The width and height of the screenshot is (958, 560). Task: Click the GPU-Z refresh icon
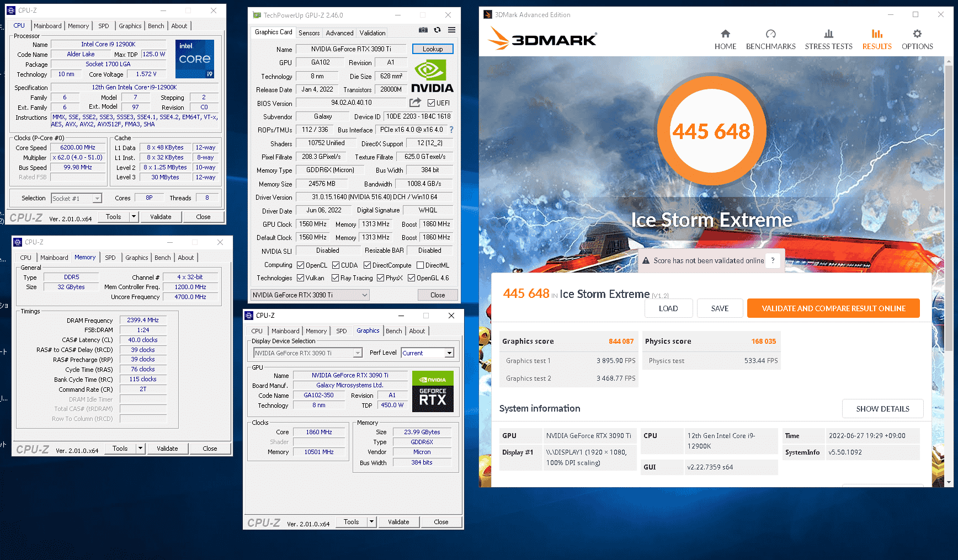click(437, 30)
